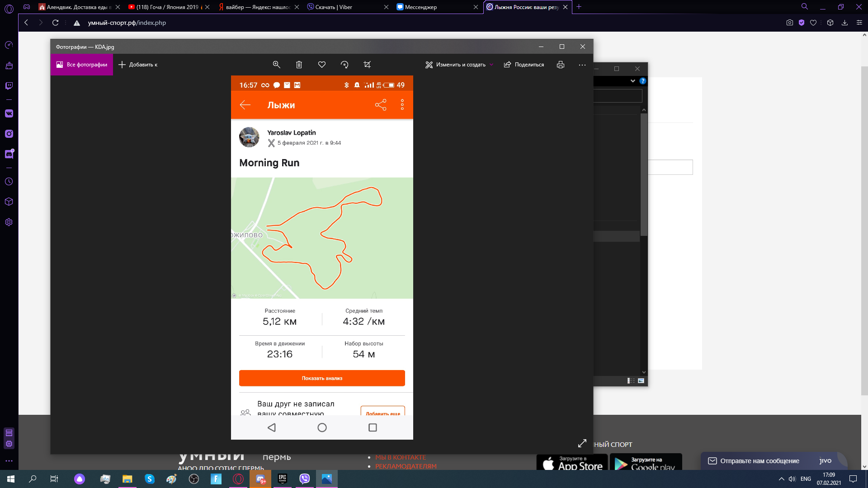Delete the photo with trash icon
This screenshot has width=868, height=488.
299,65
